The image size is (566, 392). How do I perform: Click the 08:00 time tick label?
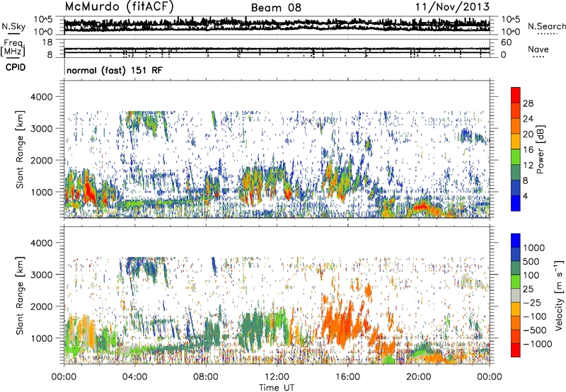pyautogui.click(x=206, y=377)
